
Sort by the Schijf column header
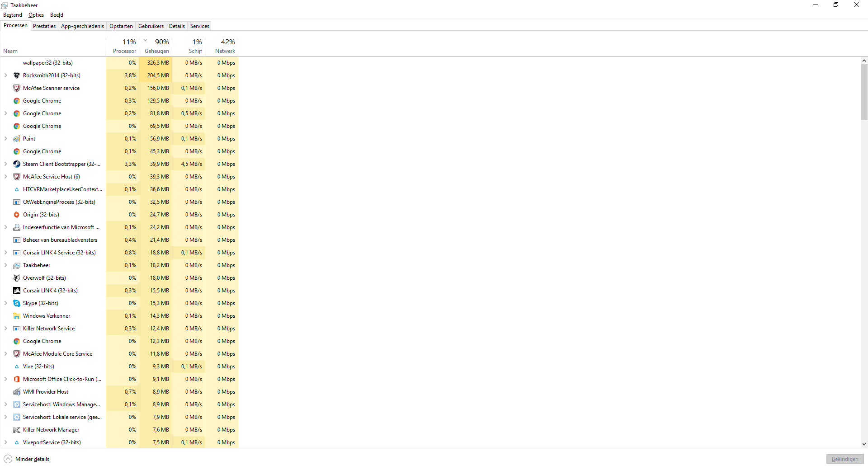[x=189, y=46]
